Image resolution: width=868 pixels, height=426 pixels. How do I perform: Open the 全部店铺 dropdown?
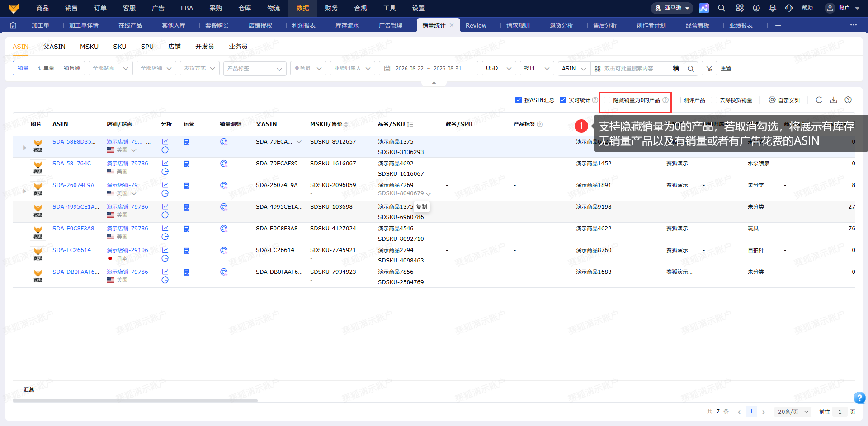point(156,68)
